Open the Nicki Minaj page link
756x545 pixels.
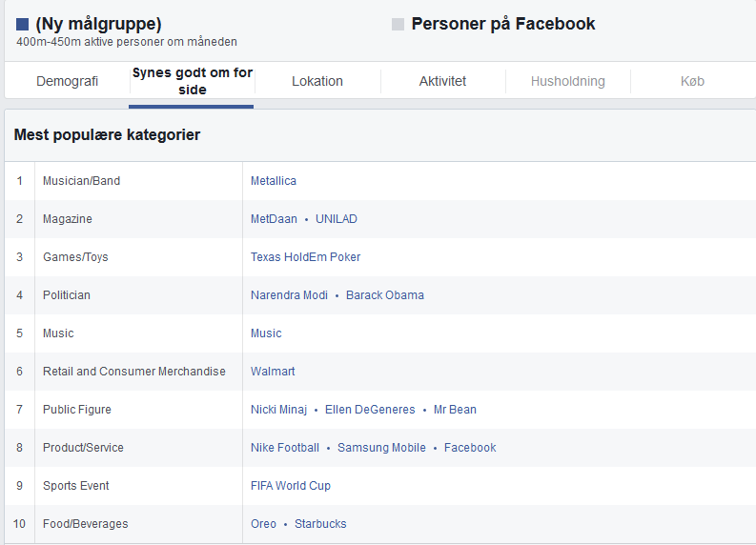pyautogui.click(x=278, y=410)
